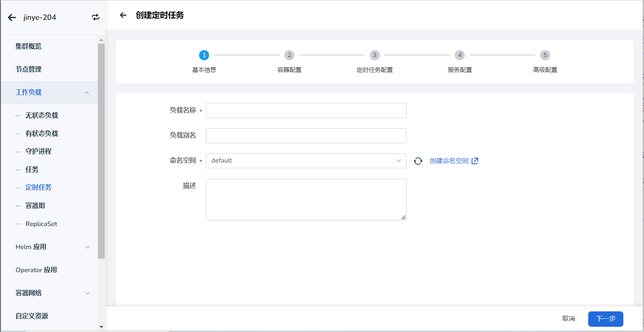Open 守护进程 submenu item
The height and width of the screenshot is (332, 644).
(38, 151)
